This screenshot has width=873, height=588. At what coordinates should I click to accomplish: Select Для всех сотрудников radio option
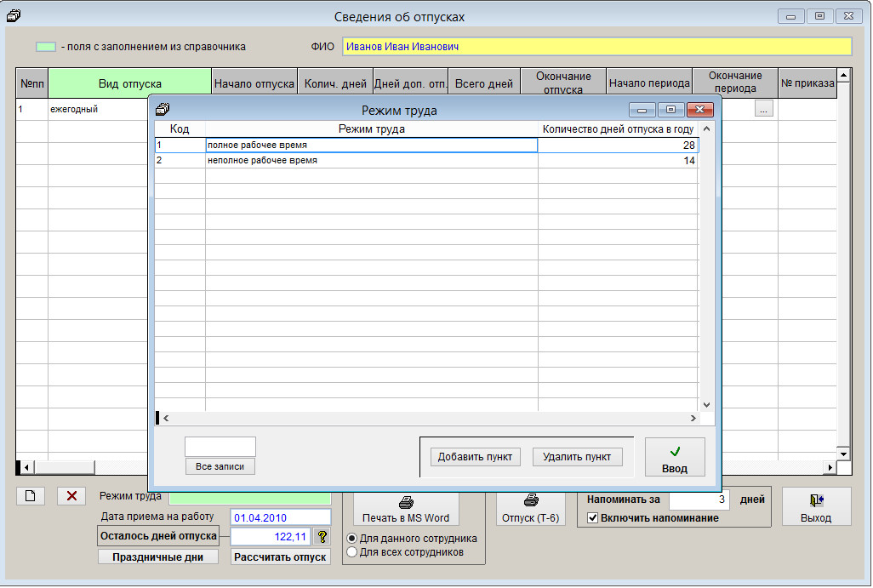(352, 552)
